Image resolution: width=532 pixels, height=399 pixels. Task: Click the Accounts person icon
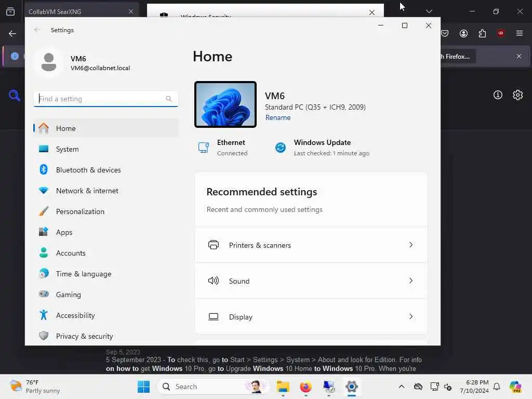tap(44, 253)
